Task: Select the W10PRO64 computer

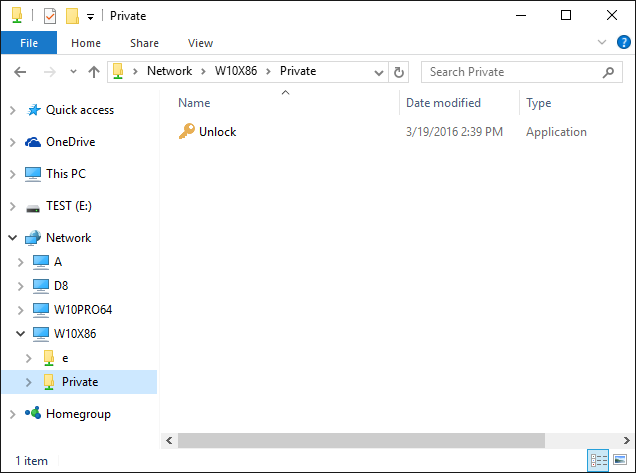Action: [x=83, y=310]
